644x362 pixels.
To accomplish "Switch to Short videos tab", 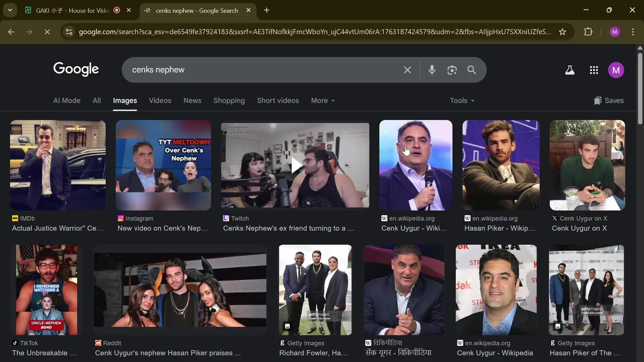I will (278, 101).
